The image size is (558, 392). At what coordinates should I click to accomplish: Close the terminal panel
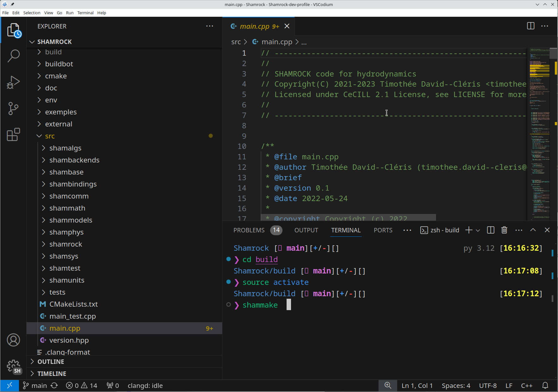[547, 230]
